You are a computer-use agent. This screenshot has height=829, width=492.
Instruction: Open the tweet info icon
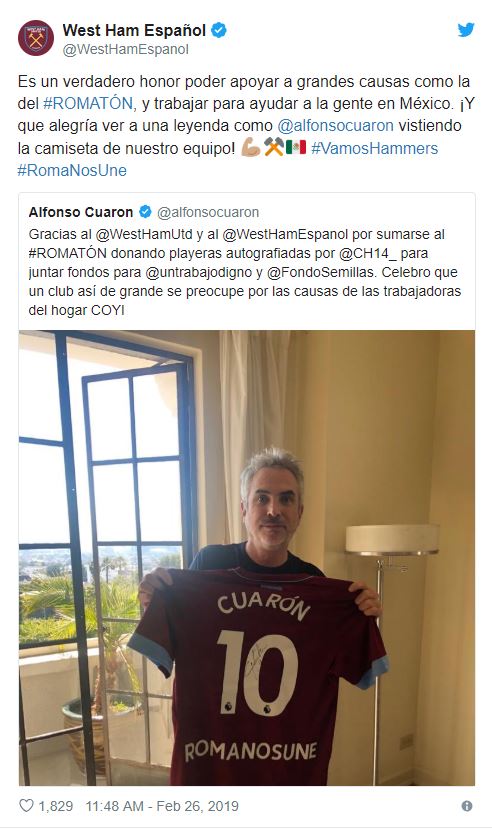point(467,806)
